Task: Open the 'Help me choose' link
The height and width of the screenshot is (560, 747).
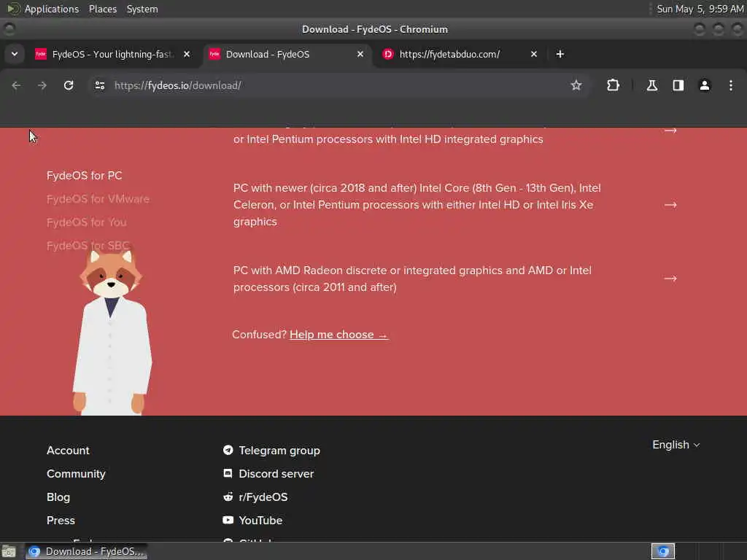Action: point(338,335)
